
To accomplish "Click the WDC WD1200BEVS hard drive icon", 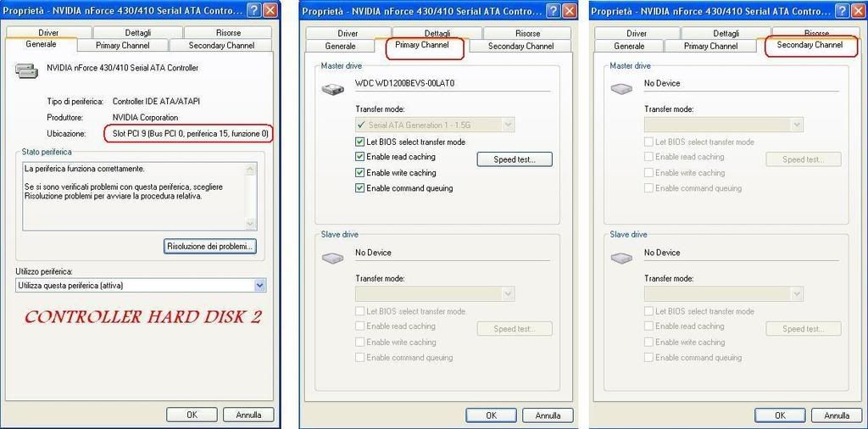I will (x=332, y=88).
